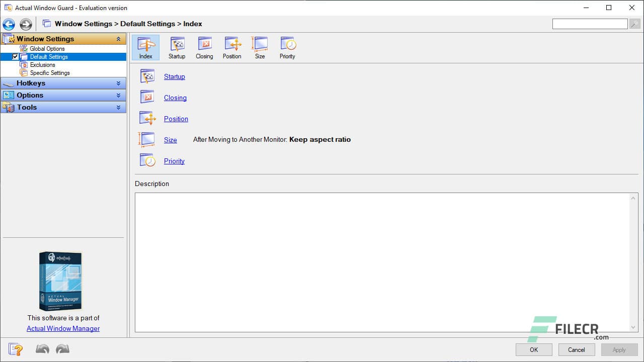Click inside the Description text box
644x362 pixels.
[x=382, y=262]
